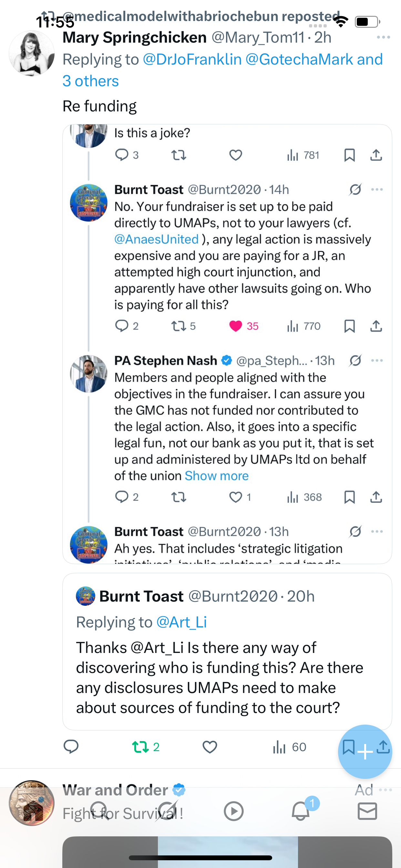This screenshot has width=401, height=868.
Task: Reply to PA Stephen Nash's fundraiser post
Action: click(122, 497)
